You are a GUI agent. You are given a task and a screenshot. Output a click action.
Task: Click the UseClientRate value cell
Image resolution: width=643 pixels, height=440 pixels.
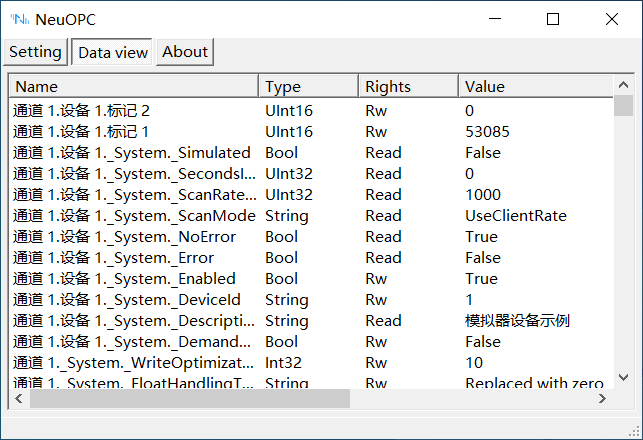[x=515, y=216]
